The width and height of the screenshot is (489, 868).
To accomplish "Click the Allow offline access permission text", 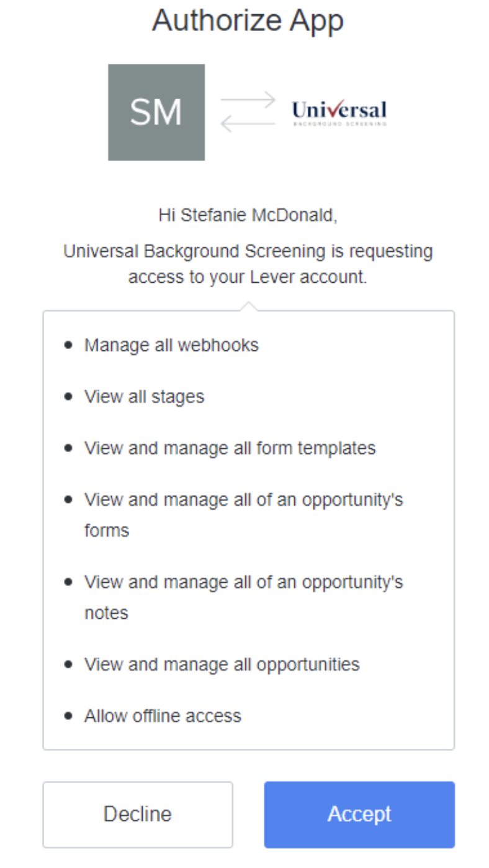I will [x=163, y=716].
